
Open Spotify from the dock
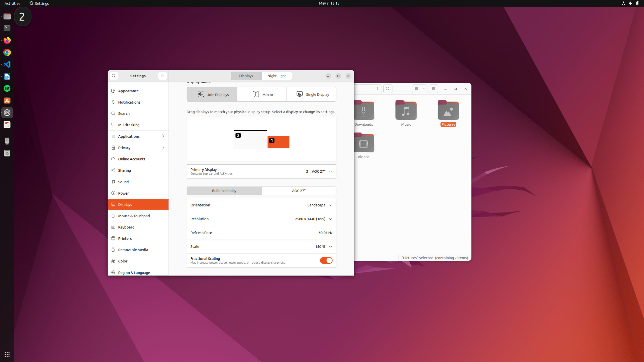(7, 88)
